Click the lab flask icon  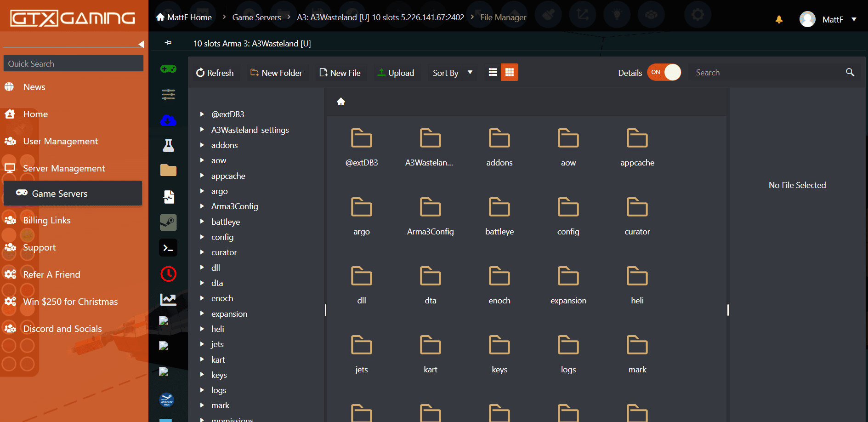(168, 146)
